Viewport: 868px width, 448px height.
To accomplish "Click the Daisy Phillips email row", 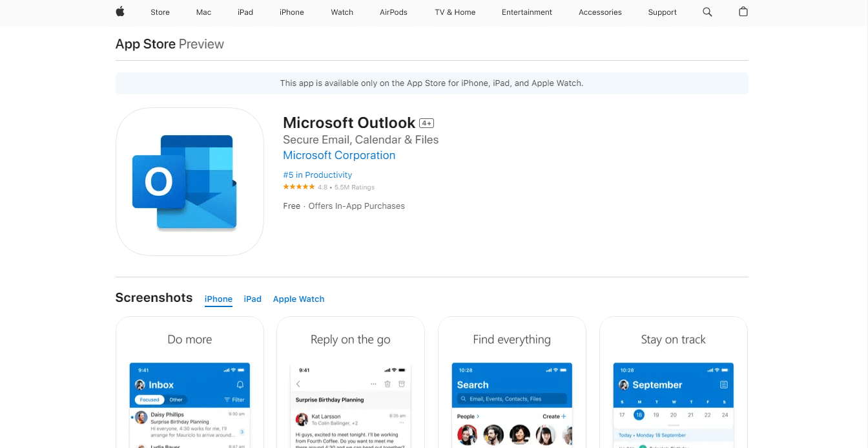I will pyautogui.click(x=190, y=424).
